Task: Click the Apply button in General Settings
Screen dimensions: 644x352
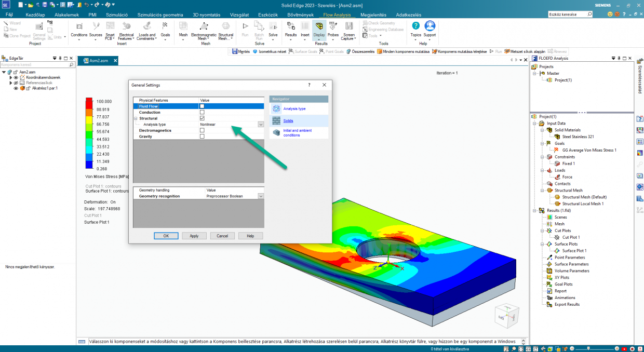Action: 194,236
